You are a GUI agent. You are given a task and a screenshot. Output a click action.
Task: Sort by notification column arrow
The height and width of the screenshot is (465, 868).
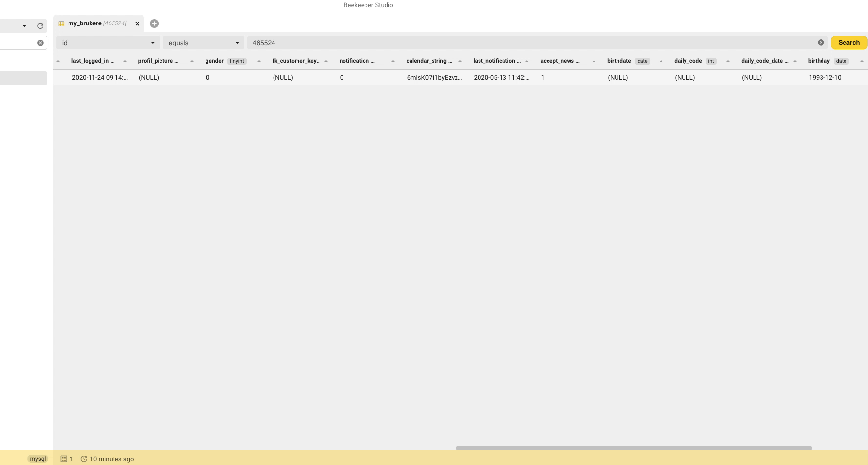(393, 61)
